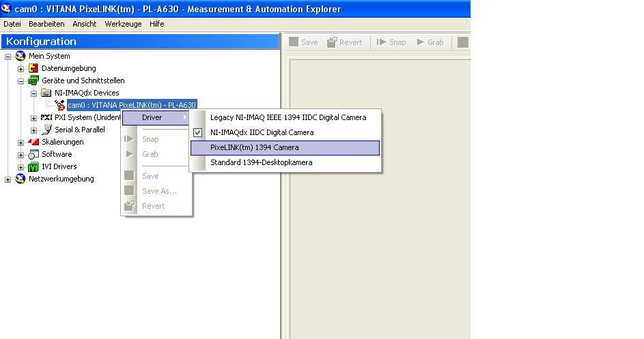Click the Geräte und Schnittstellen icon
This screenshot has height=339, width=644.
(33, 80)
